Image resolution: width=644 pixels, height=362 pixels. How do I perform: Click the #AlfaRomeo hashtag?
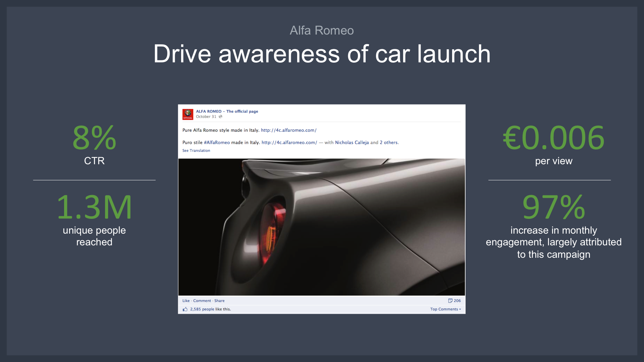pyautogui.click(x=217, y=142)
